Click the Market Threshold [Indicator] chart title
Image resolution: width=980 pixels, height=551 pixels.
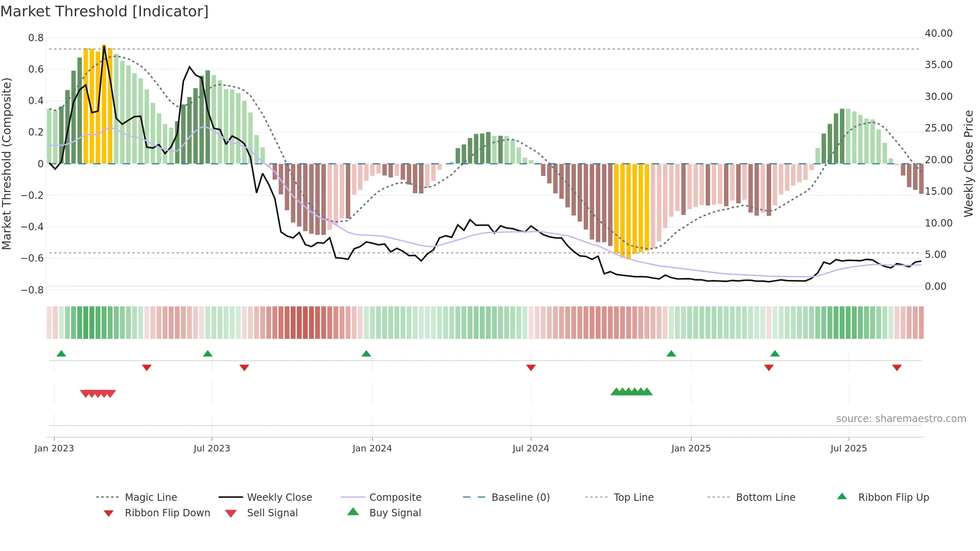tap(105, 11)
